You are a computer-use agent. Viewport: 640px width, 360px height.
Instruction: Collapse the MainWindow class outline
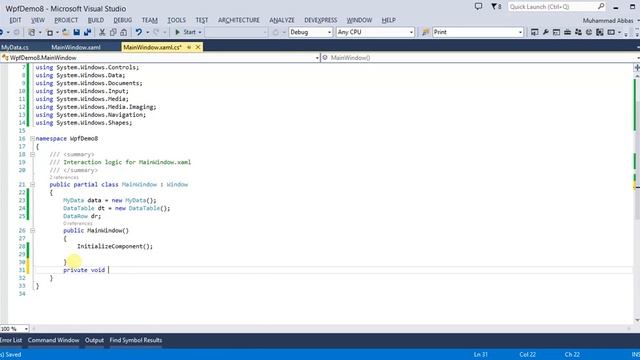[x=32, y=184]
